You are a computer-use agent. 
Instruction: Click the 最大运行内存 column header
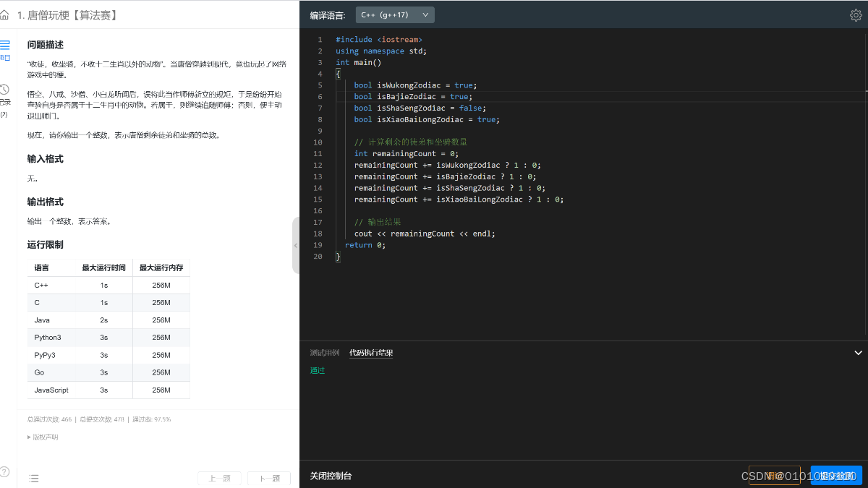pyautogui.click(x=161, y=267)
